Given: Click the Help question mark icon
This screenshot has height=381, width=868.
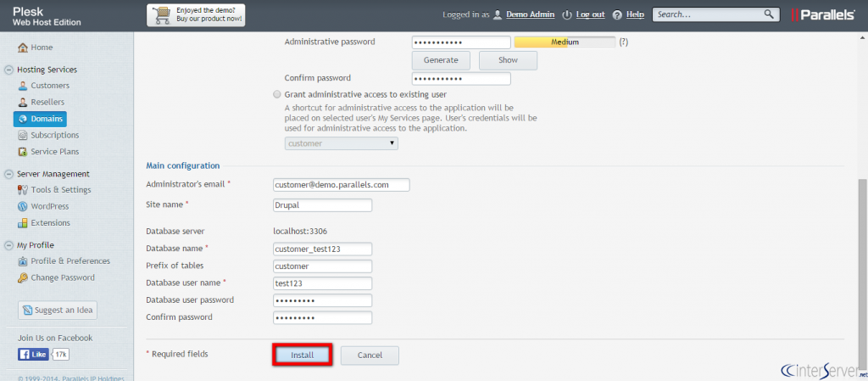Looking at the screenshot, I should pyautogui.click(x=618, y=15).
